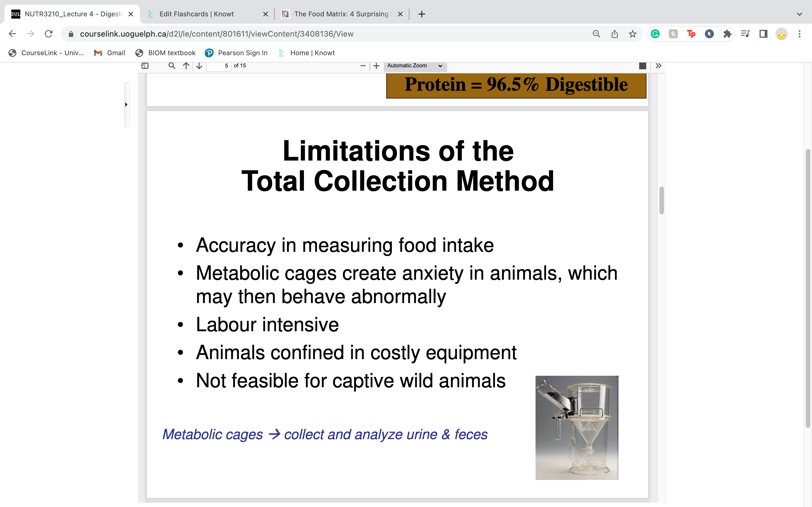Expand more PDF tools with the chevron
Viewport: 812px width, 507px height.
(658, 66)
